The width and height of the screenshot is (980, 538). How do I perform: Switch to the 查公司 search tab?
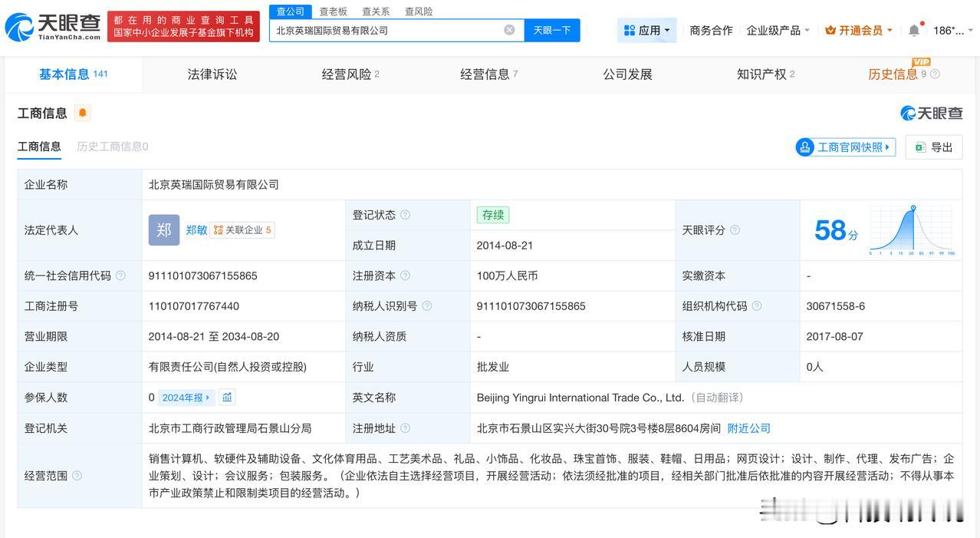click(291, 12)
